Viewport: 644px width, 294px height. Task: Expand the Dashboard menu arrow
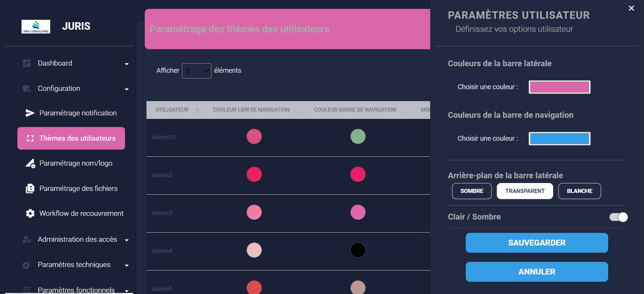(x=127, y=64)
